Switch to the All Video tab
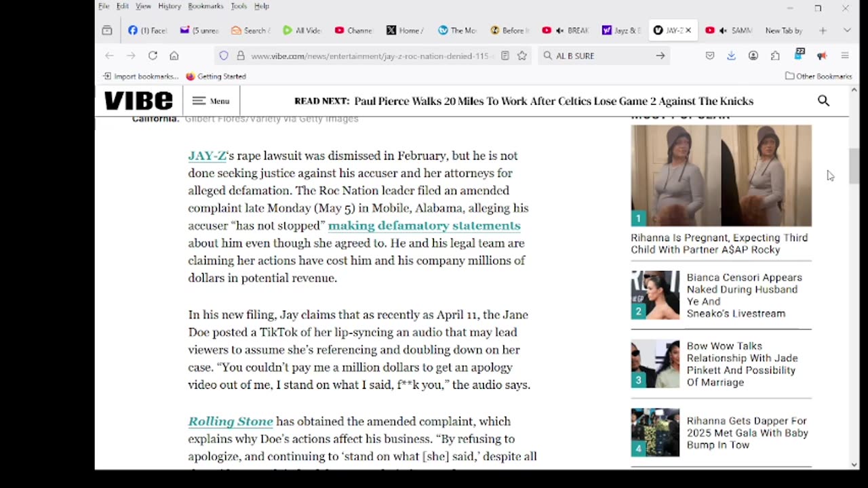868x488 pixels. [302, 30]
